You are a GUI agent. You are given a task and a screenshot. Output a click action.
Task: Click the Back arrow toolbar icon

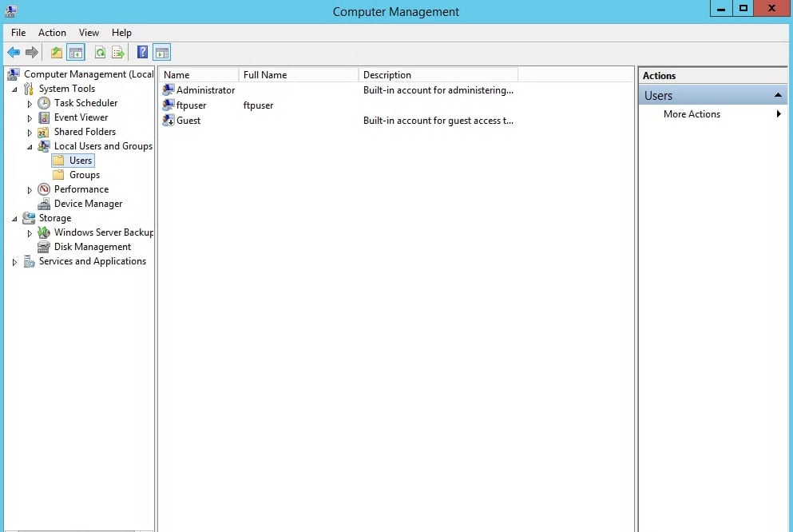click(14, 52)
